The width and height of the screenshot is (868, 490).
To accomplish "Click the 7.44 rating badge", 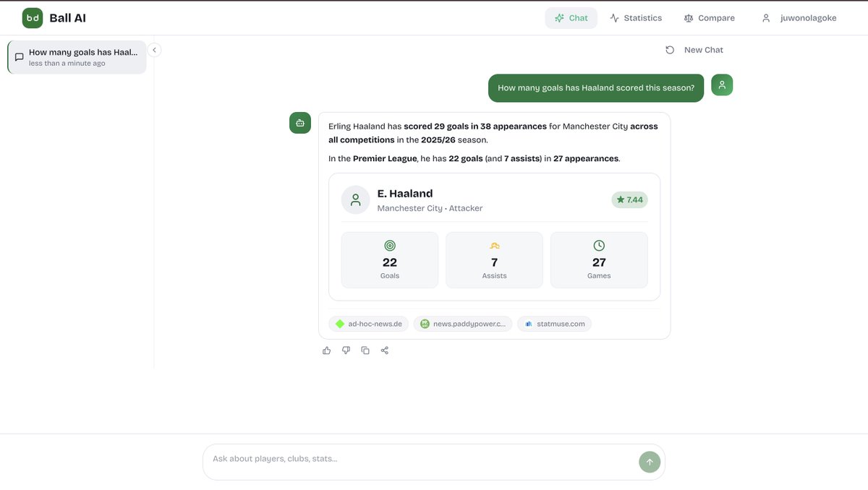I will click(x=629, y=199).
